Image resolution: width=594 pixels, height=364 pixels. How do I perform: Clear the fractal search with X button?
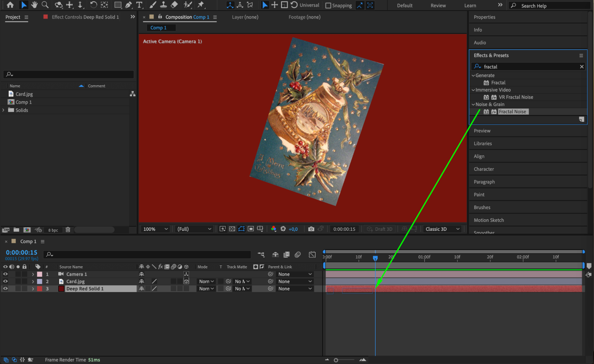pyautogui.click(x=582, y=67)
